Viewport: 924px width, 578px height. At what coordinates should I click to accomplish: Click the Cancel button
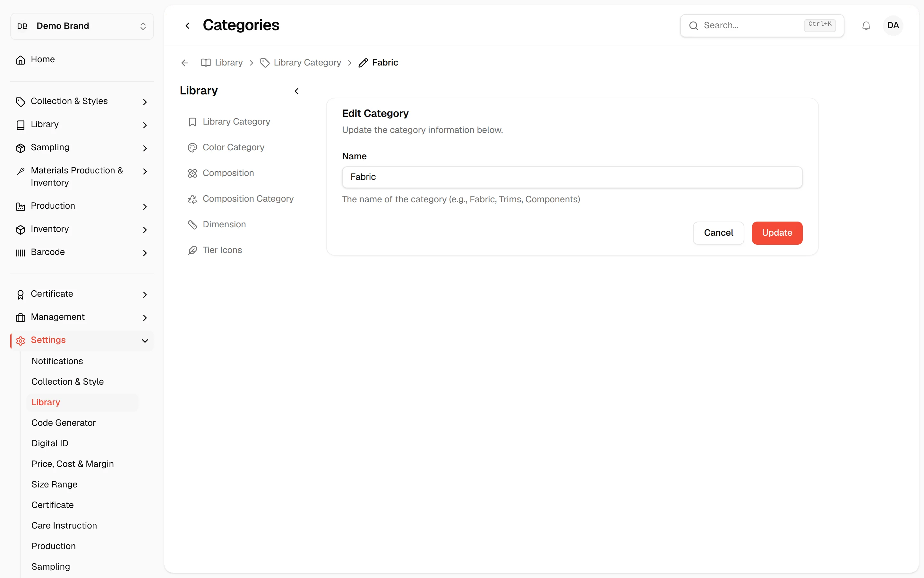click(x=718, y=233)
